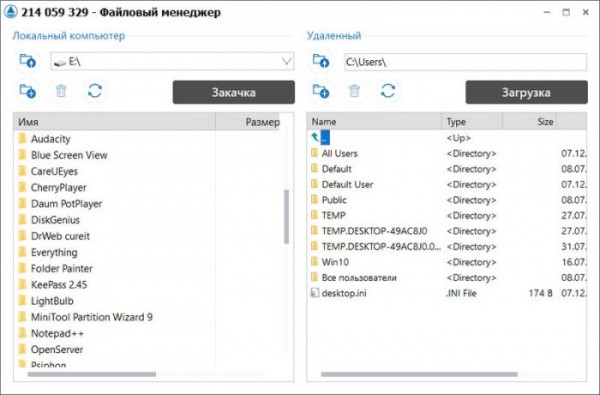Screen dimensions: 600x395
Task: Click the Закачка upload button
Action: tap(233, 92)
